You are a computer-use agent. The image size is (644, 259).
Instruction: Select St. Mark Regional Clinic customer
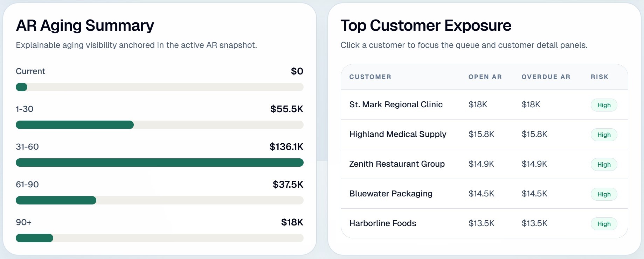coord(396,105)
